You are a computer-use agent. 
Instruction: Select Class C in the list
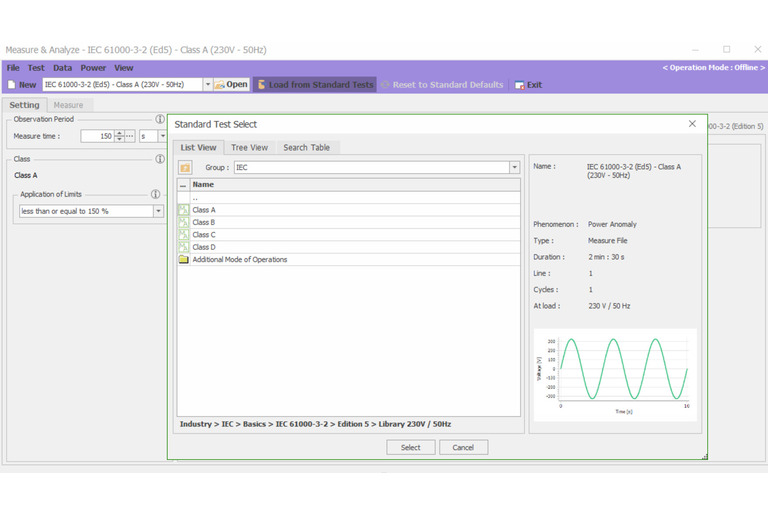(349, 235)
